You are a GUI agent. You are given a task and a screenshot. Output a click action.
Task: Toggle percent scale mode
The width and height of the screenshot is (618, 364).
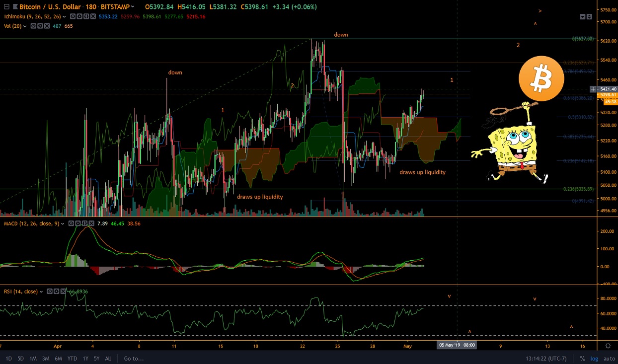(582, 359)
